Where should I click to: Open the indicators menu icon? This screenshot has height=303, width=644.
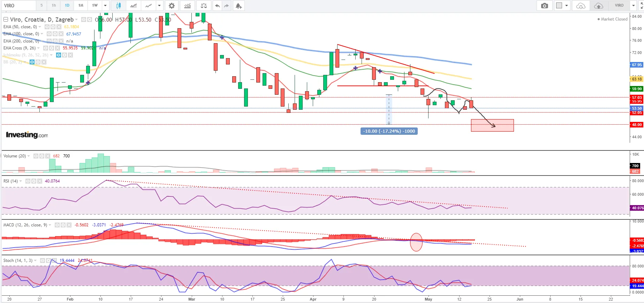tap(188, 6)
